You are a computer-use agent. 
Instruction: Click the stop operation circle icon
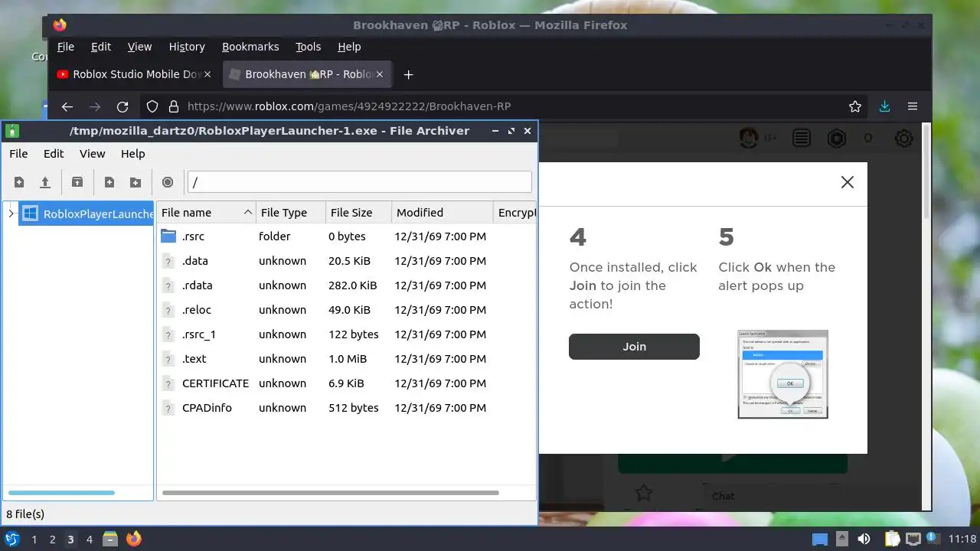click(x=168, y=182)
